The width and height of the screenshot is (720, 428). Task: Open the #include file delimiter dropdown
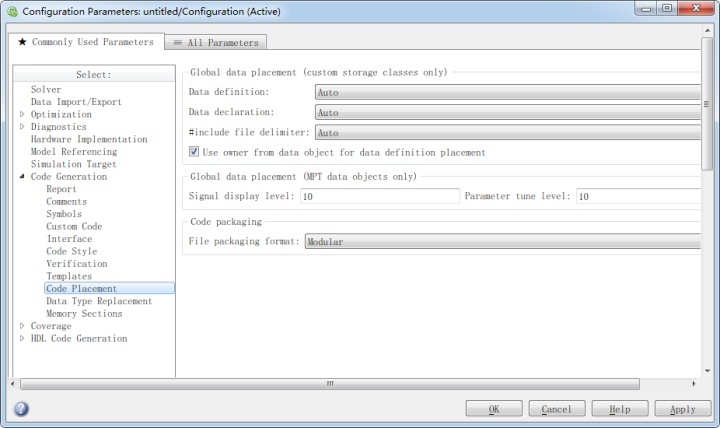(507, 133)
